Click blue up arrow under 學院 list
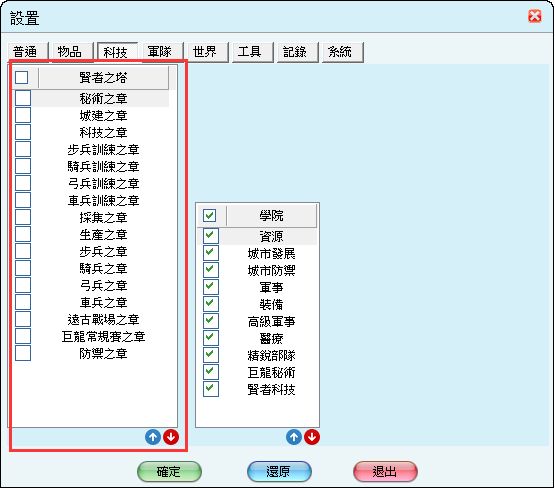 294,437
